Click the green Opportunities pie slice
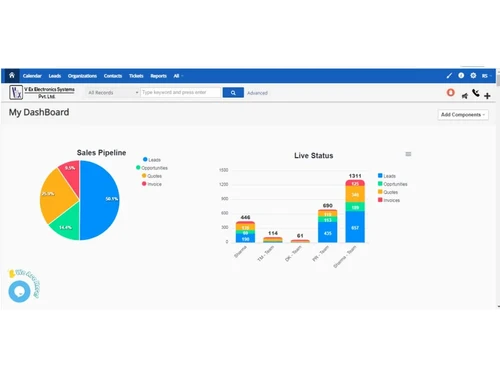The width and height of the screenshot is (500, 375). click(68, 225)
